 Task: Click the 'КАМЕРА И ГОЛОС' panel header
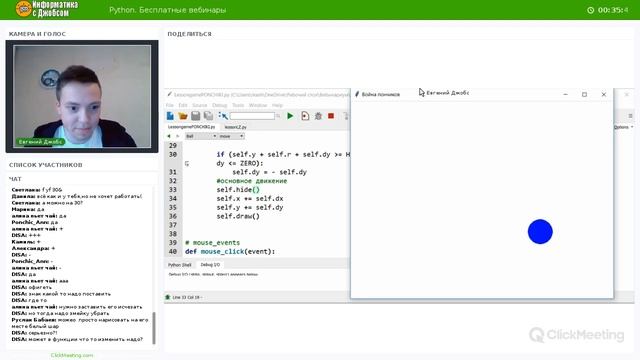tap(37, 34)
